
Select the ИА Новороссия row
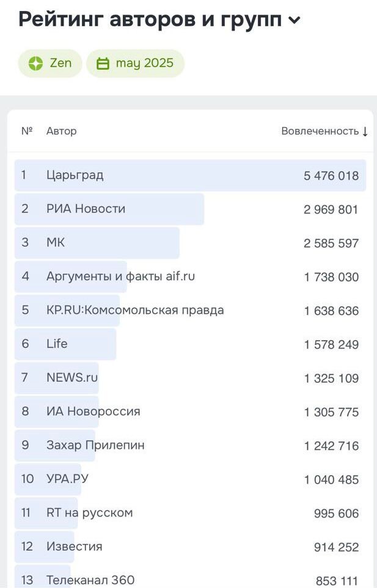tap(190, 412)
